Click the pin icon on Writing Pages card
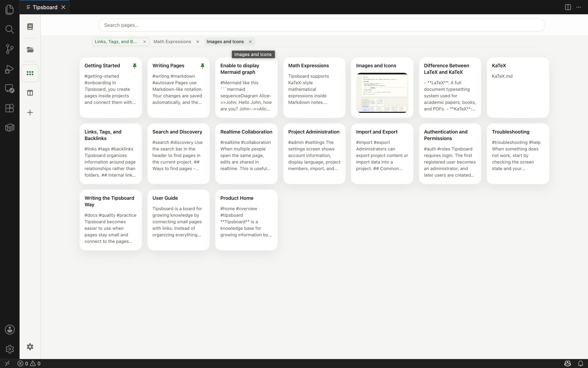 202,66
